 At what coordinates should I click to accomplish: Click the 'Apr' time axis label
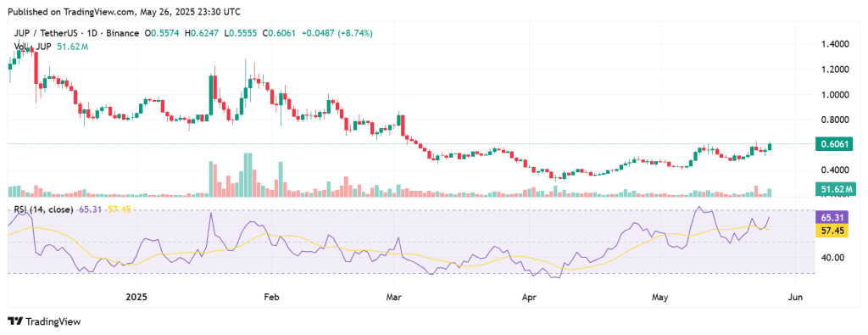coord(529,297)
